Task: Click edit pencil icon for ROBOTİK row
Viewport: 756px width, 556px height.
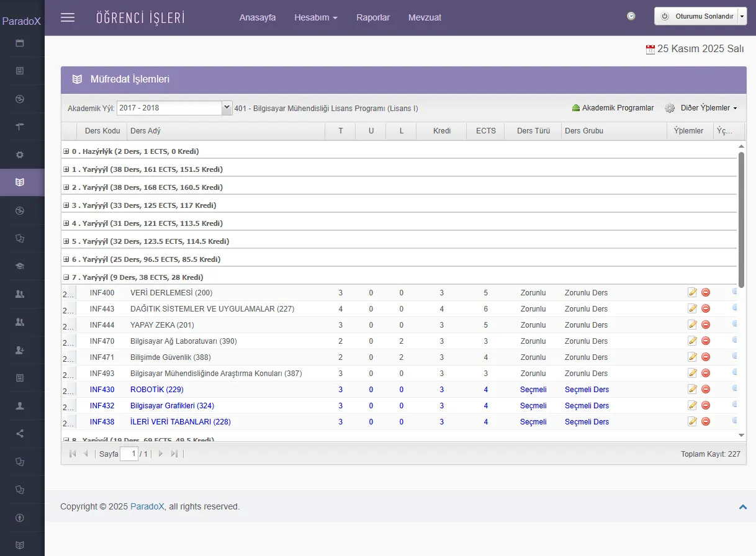Action: [x=693, y=390]
